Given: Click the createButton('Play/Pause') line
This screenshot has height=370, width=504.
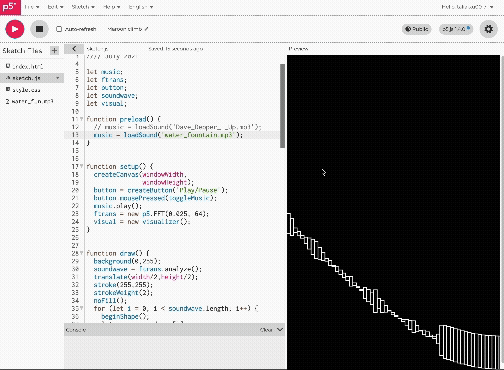Looking at the screenshot, I should [161, 190].
